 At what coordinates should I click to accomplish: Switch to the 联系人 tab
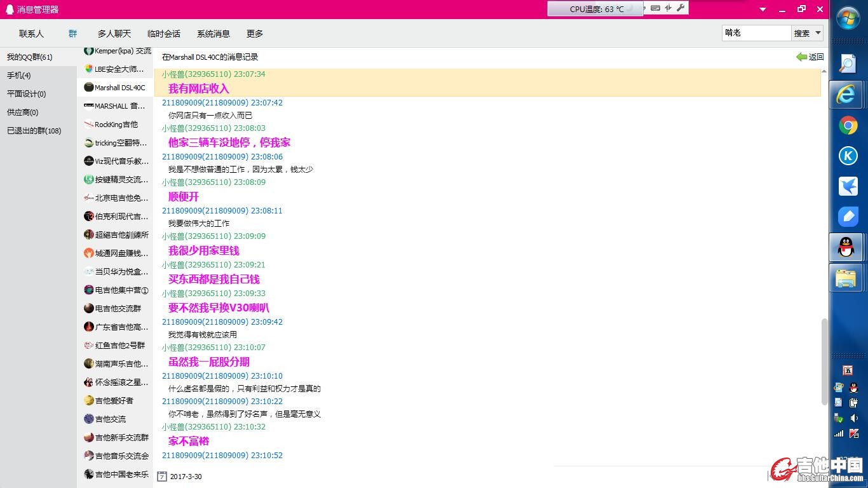(x=31, y=34)
